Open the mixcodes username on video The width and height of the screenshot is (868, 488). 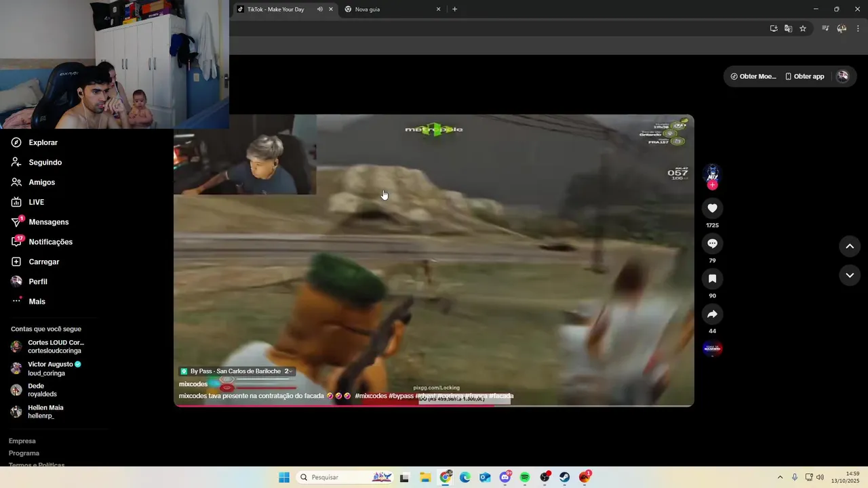(x=193, y=384)
